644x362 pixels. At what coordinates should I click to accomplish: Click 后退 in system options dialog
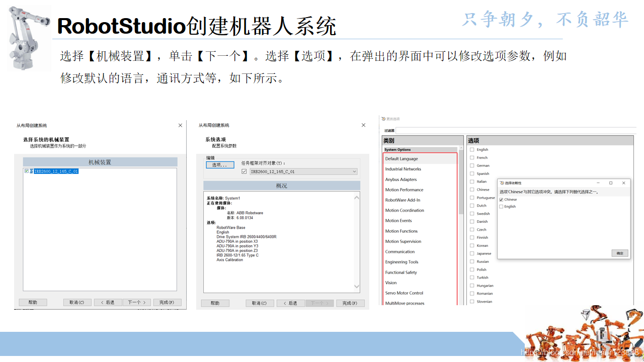point(290,303)
